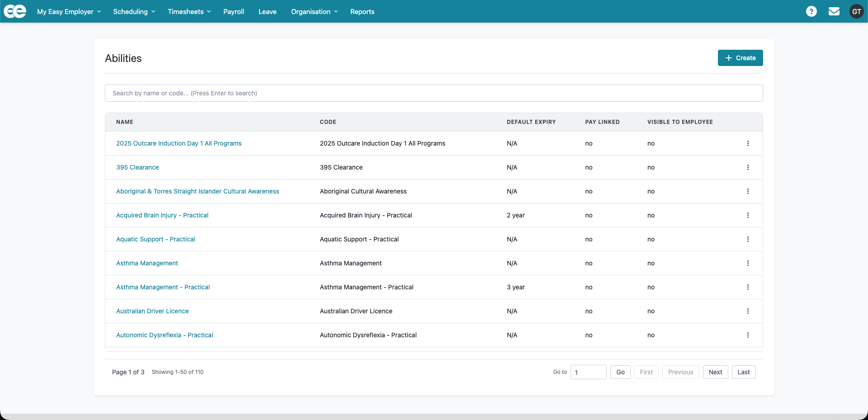Viewport: 868px width, 420px height.
Task: Open the Leave menu item
Action: coord(268,12)
